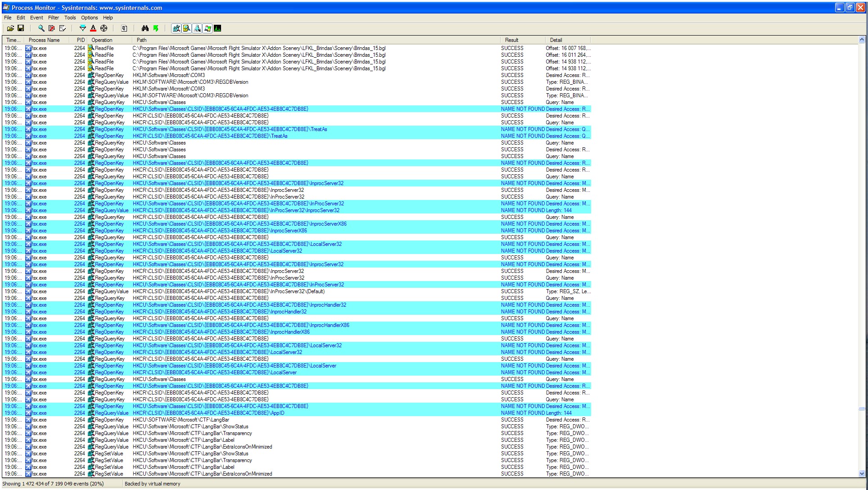Screen dimensions: 868x490
Task: Select the RegSetValue row for LangBar\Transparency
Action: point(297,460)
